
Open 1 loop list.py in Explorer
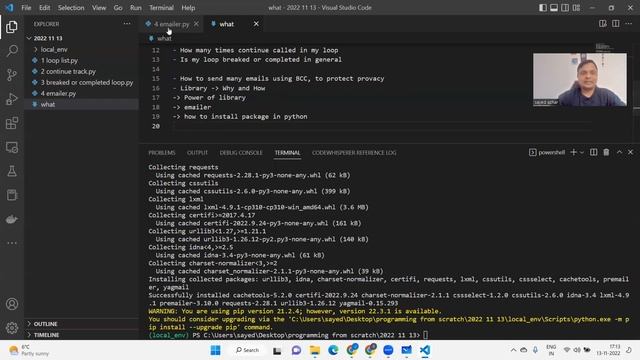82,60
